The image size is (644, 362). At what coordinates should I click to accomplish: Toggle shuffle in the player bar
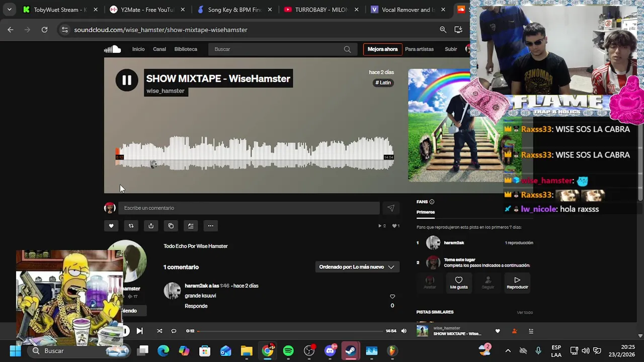click(159, 331)
